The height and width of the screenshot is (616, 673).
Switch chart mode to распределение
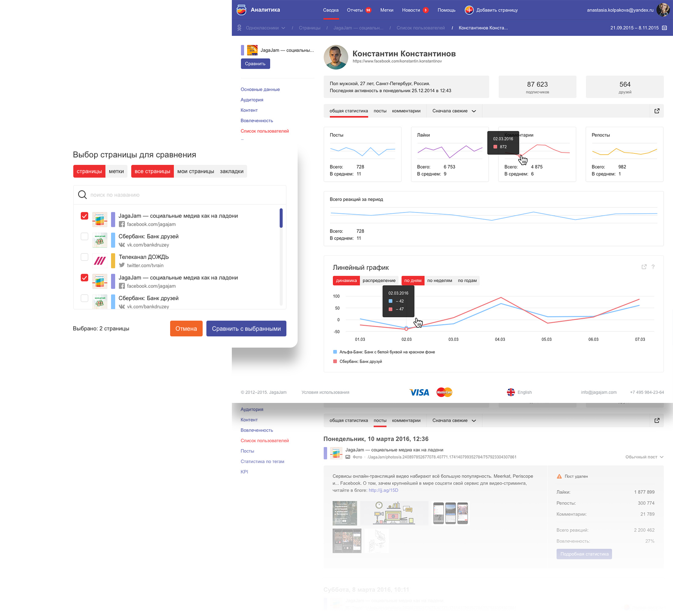pos(379,281)
